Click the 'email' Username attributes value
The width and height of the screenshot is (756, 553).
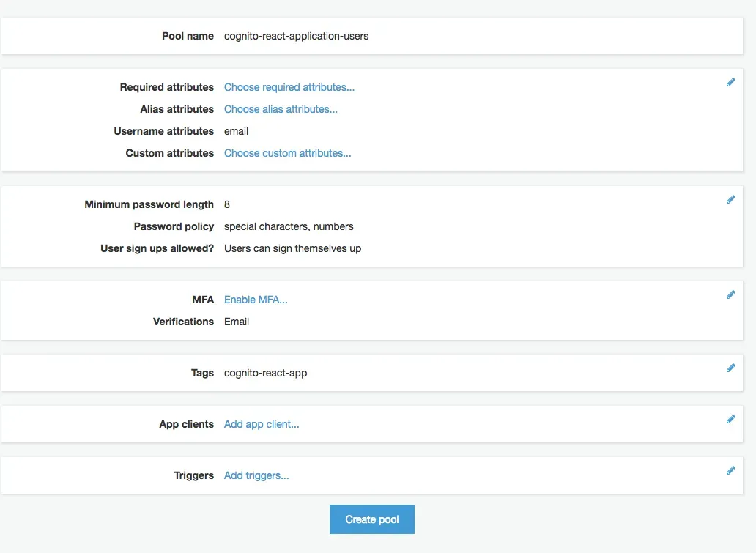click(236, 131)
